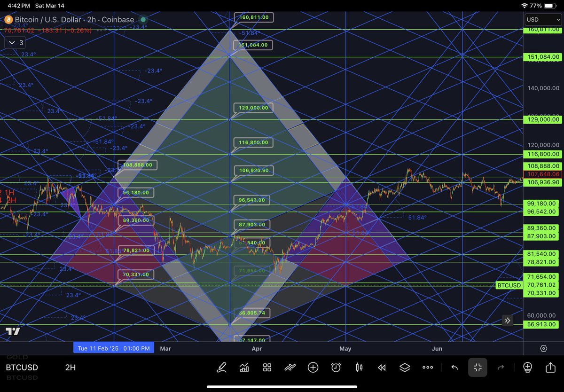Click the TradingView watermark logo
This screenshot has height=392, width=564.
tap(13, 331)
